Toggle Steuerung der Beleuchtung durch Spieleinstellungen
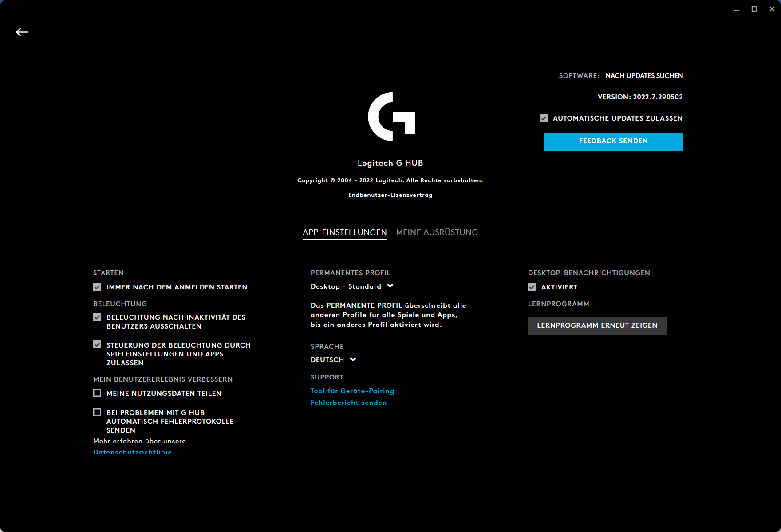 tap(97, 344)
